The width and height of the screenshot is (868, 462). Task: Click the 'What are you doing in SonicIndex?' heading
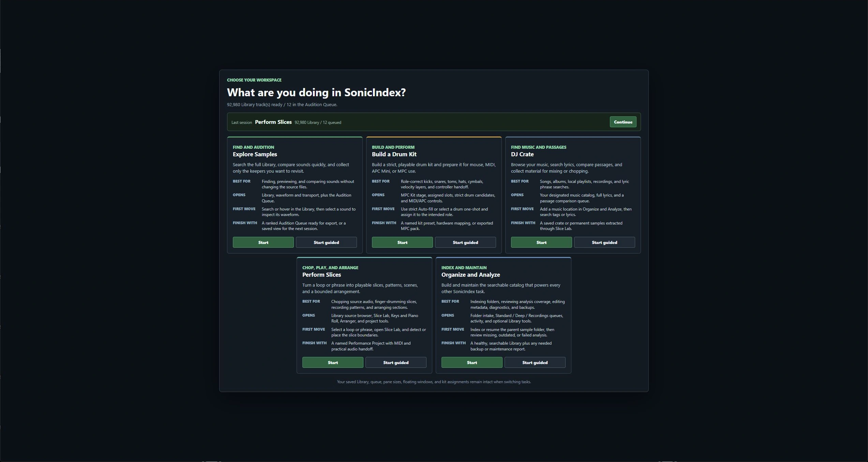click(x=316, y=92)
